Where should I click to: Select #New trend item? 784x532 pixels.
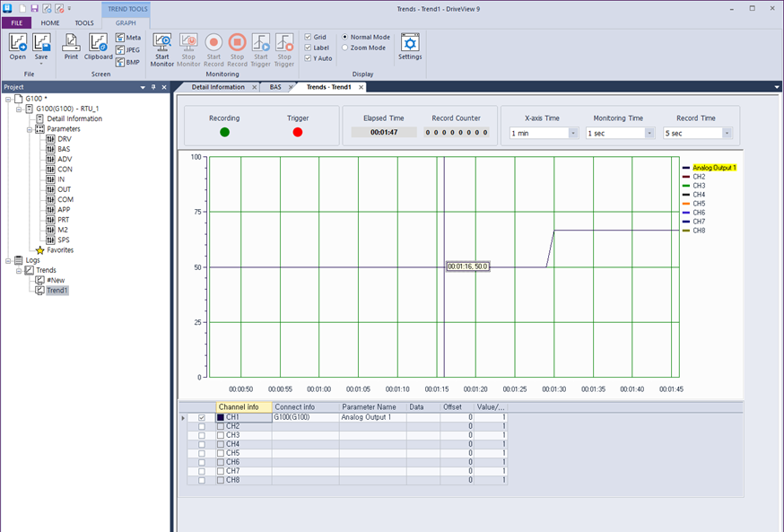click(56, 281)
